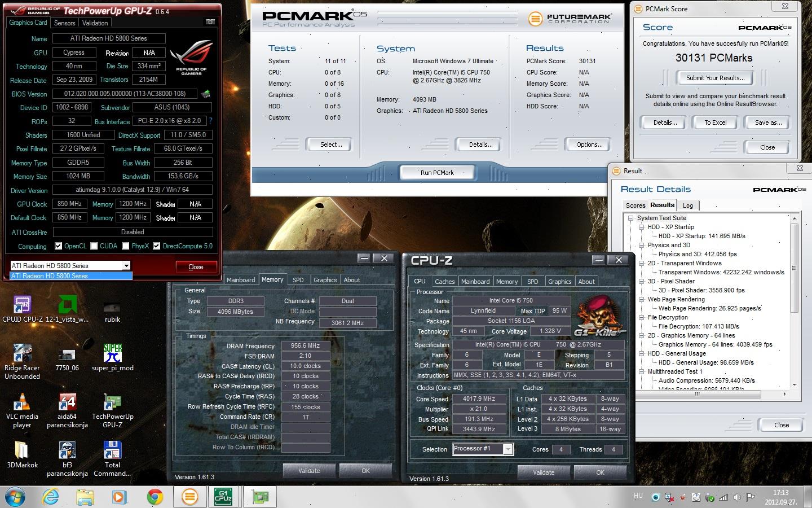Switch to the Sensors tab in GPU-Z
The width and height of the screenshot is (812, 508).
(64, 23)
